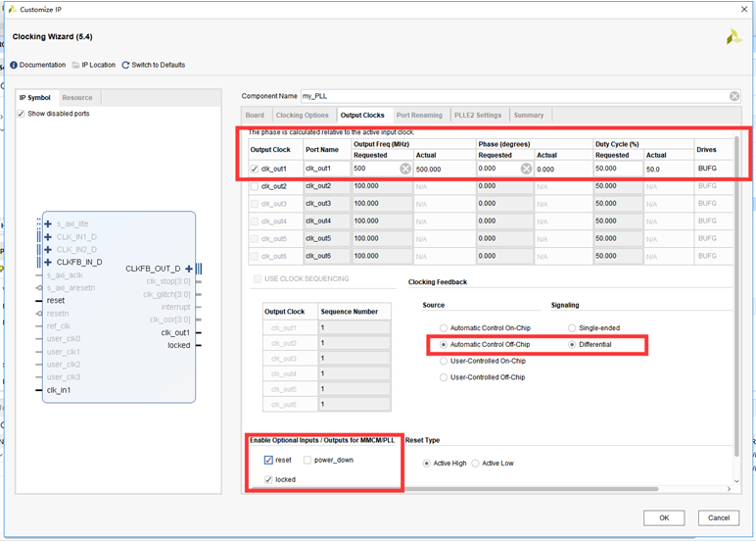Expand the CLKFB_IN_D port plus icon
The width and height of the screenshot is (756, 542).
48,262
